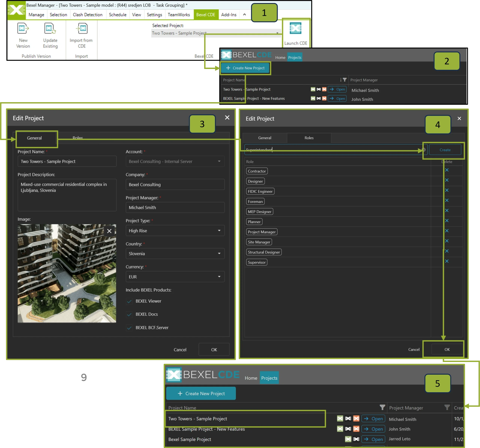480x448 pixels.
Task: Click Create New Project in upper CDE window
Action: tap(245, 68)
